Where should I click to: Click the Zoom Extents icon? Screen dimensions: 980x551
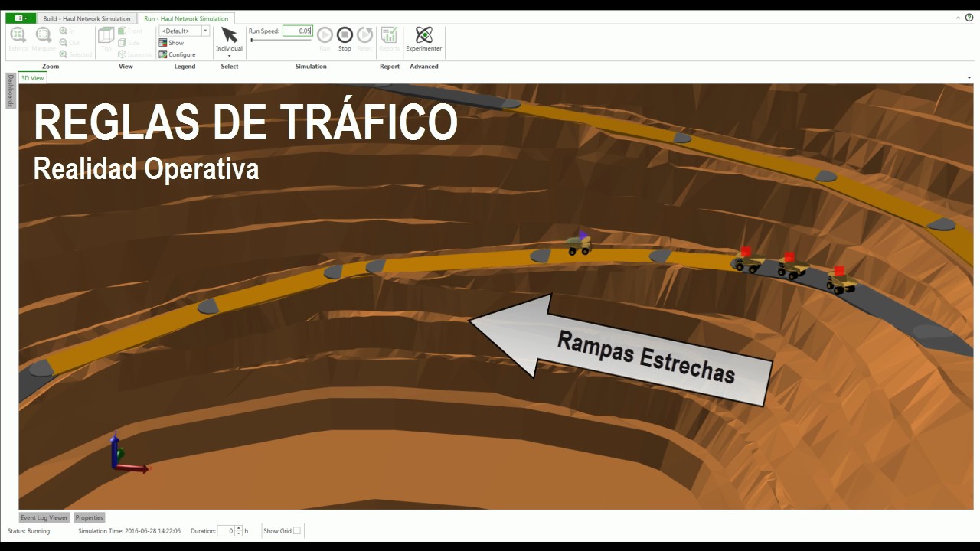[x=18, y=35]
